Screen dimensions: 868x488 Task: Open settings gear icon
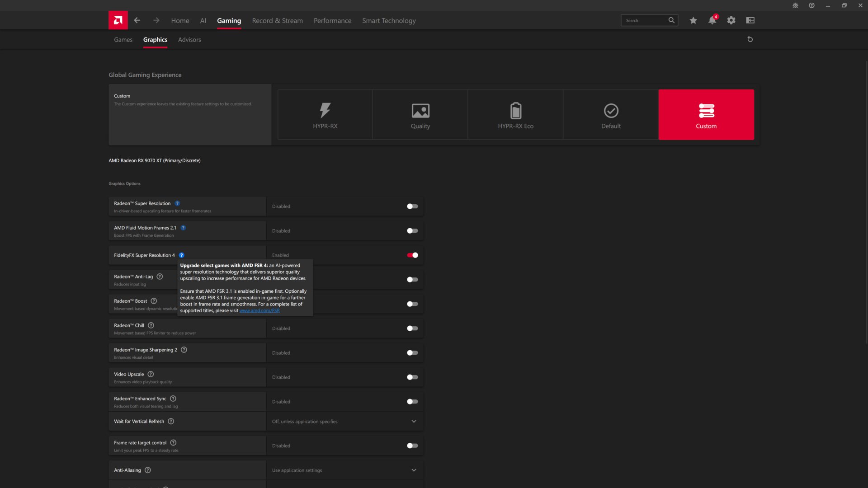(731, 20)
